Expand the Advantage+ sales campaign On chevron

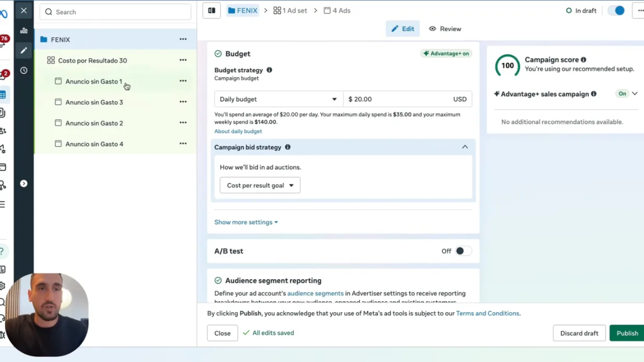pos(635,94)
